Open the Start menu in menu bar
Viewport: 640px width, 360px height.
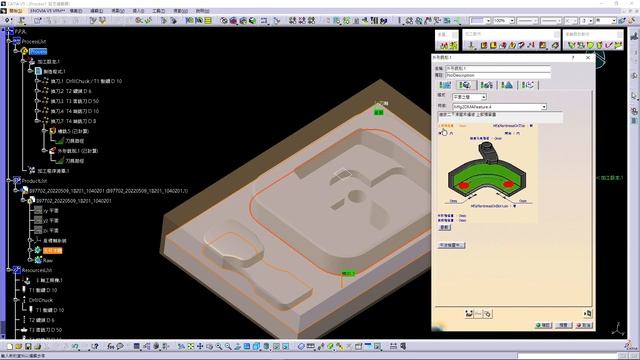click(16, 11)
